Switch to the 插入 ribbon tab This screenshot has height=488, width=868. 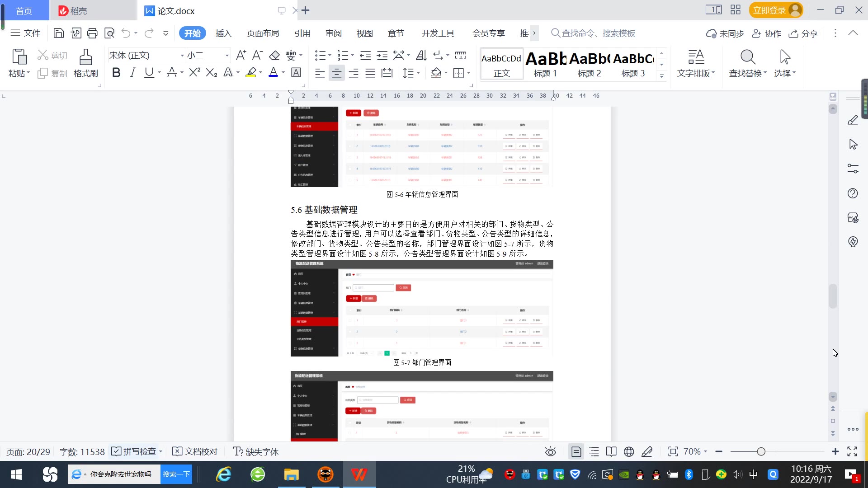(223, 33)
